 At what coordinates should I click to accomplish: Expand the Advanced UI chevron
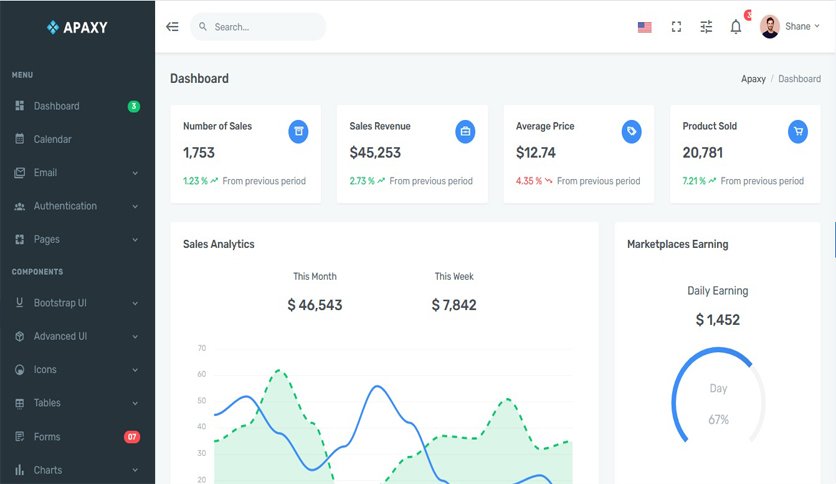(x=135, y=337)
